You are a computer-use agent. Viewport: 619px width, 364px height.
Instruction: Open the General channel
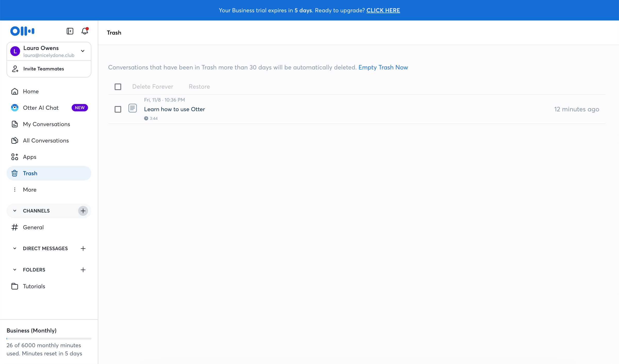point(49,227)
